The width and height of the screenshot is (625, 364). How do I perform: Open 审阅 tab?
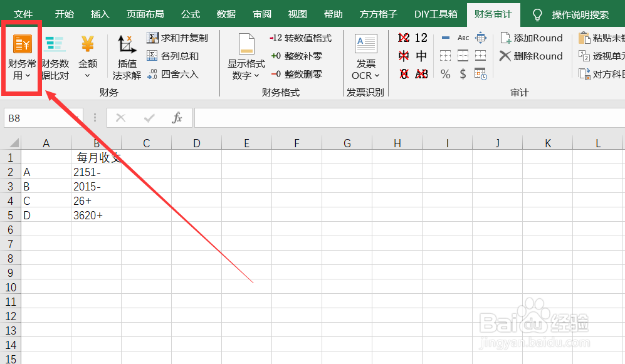pyautogui.click(x=262, y=14)
